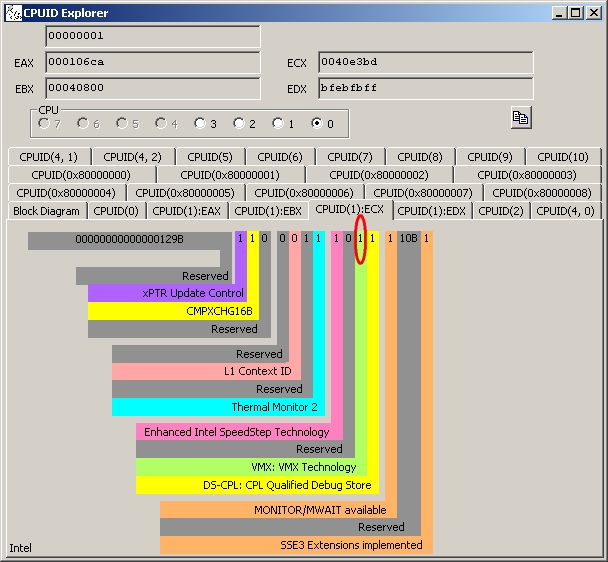The height and width of the screenshot is (562, 608).
Task: Open the CPUID(0x80000003) tab
Action: coord(527,175)
